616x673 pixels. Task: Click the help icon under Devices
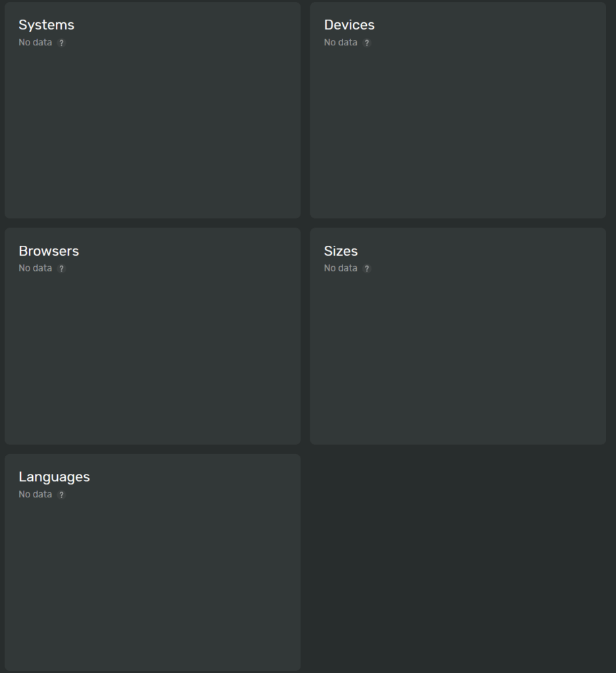click(367, 43)
